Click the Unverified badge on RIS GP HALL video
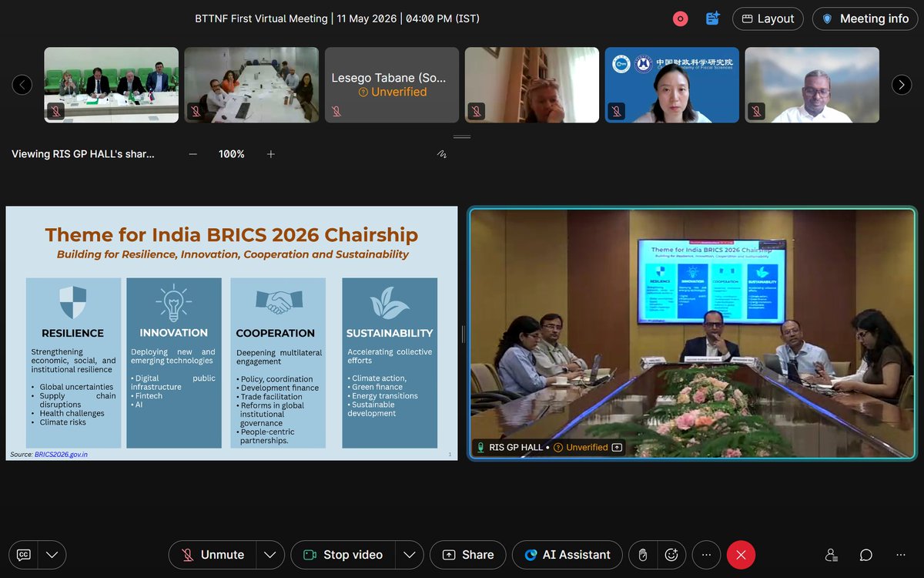This screenshot has width=924, height=578. 581,447
